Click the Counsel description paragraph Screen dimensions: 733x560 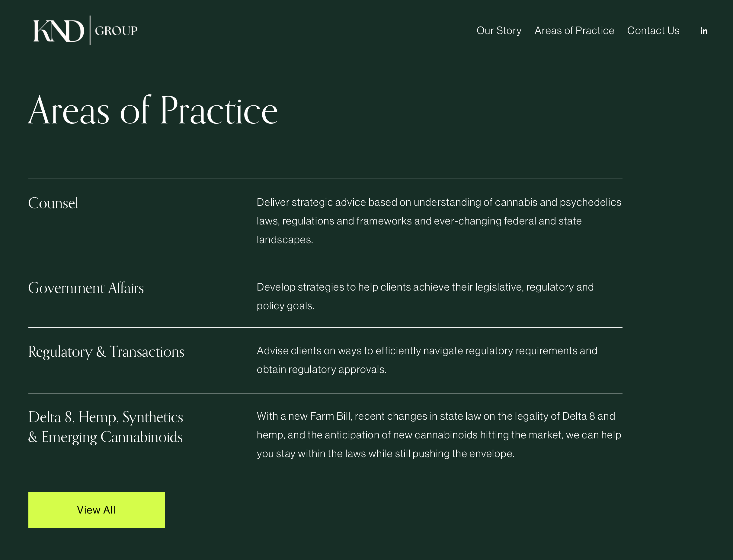pyautogui.click(x=439, y=221)
